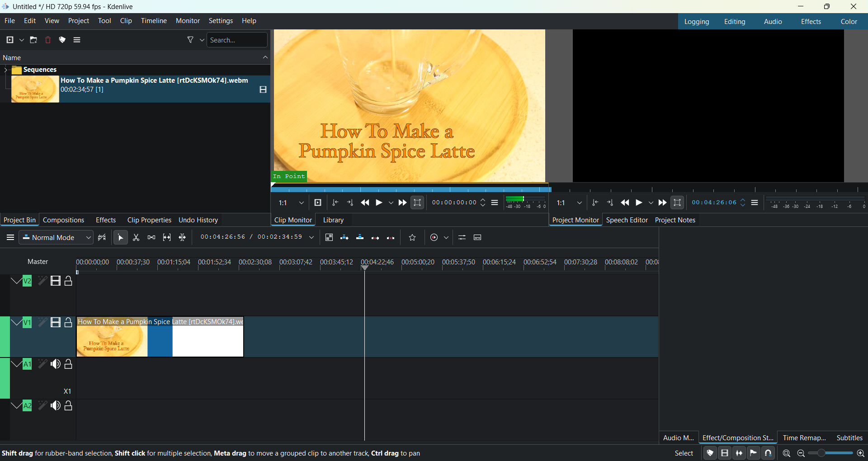Expand the Sequences folder
This screenshot has height=461, width=868.
5,70
